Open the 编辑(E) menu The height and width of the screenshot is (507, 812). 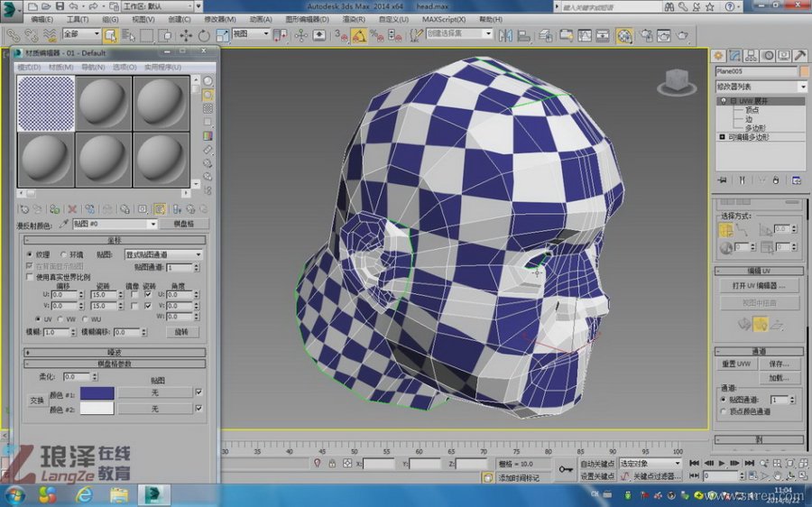point(42,19)
